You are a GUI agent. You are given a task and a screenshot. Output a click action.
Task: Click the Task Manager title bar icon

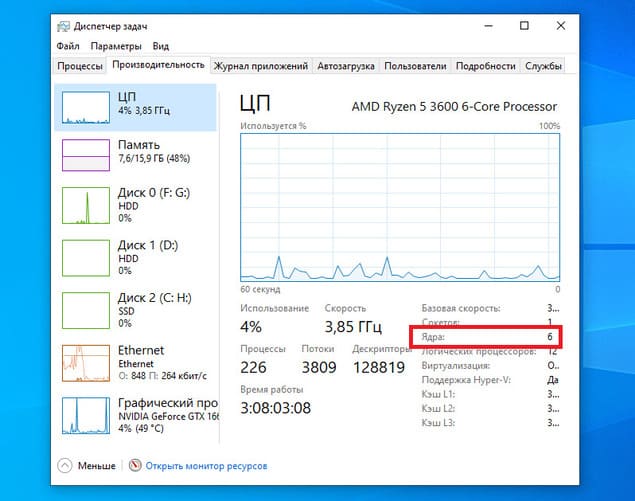coord(63,26)
